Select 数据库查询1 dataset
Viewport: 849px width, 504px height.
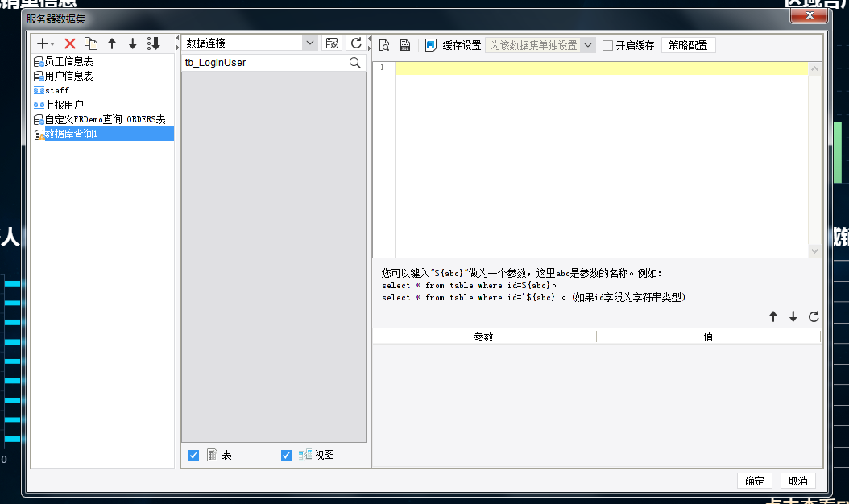click(x=103, y=134)
